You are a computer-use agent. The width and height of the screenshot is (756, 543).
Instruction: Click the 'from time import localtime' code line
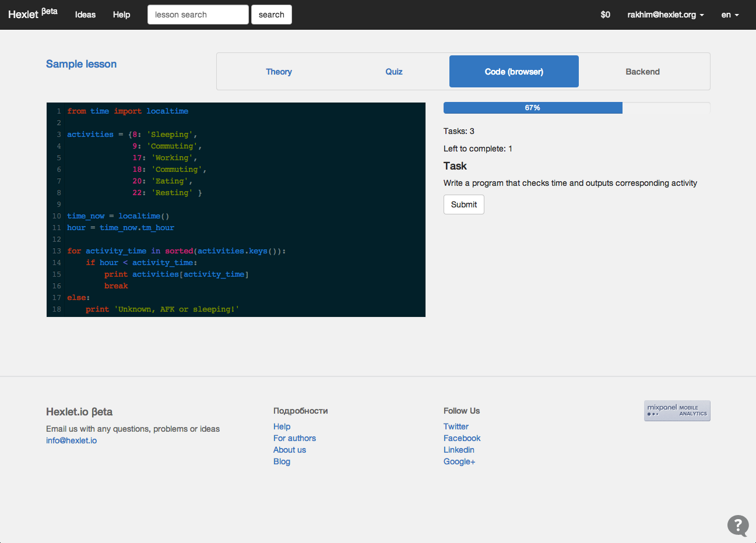[128, 111]
